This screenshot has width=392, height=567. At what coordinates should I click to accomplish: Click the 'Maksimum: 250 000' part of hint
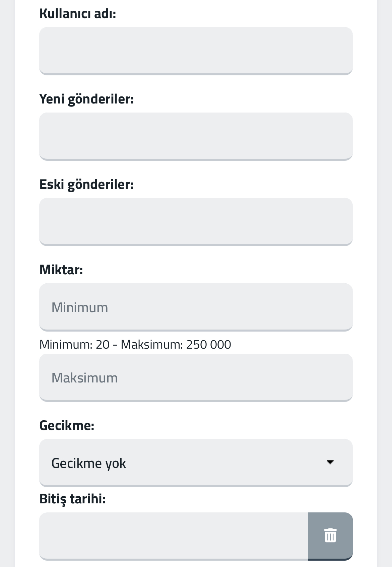176,345
